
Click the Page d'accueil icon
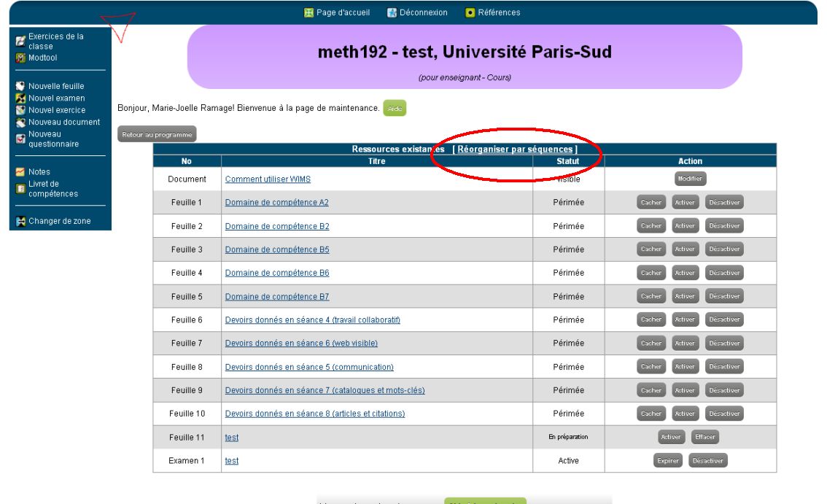309,12
